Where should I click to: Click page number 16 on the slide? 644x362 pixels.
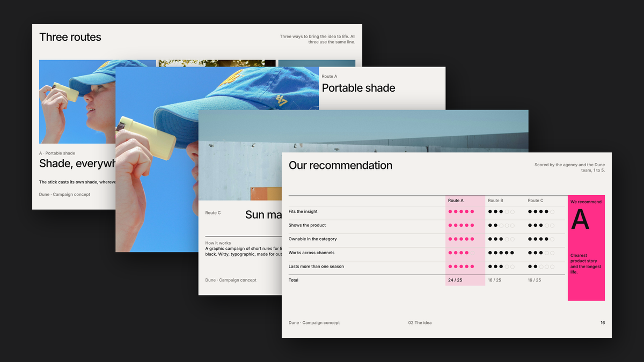point(603,323)
